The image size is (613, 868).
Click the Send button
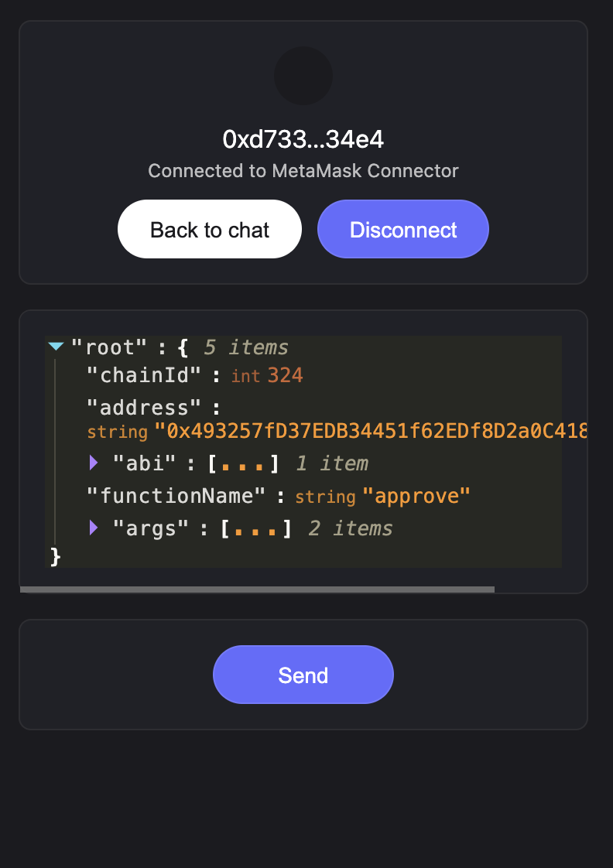coord(303,674)
